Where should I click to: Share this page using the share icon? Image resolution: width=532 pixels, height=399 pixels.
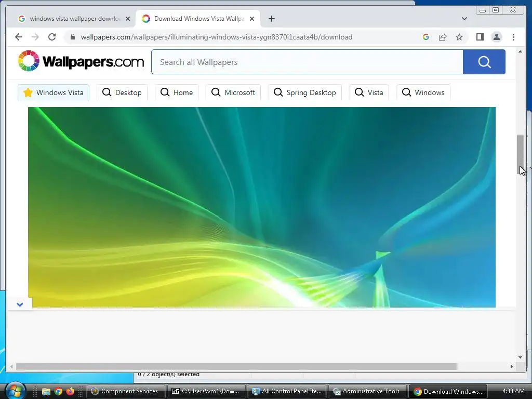443,37
